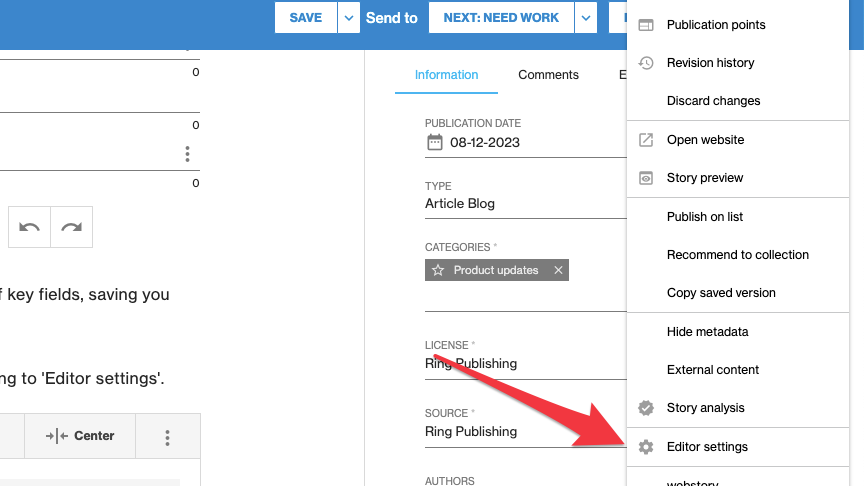Screen dimensions: 864x486
Task: Click the Open website external link icon
Action: coord(646,140)
